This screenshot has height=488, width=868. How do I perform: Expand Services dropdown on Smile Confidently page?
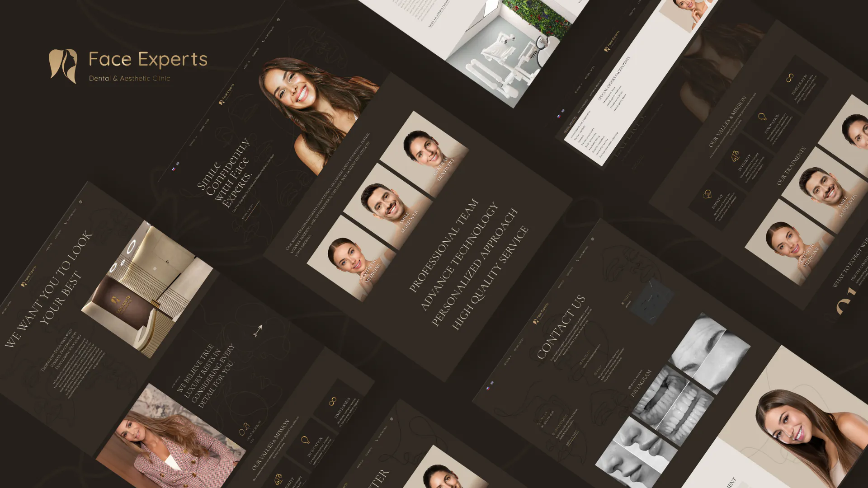[193, 141]
